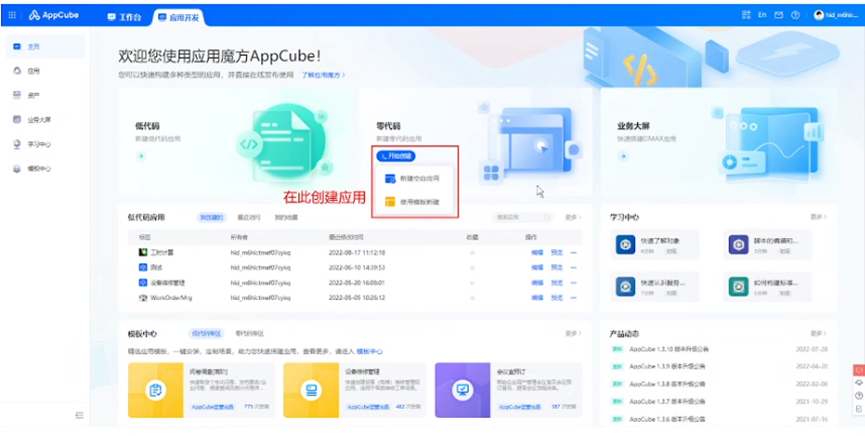Switch to the 应用开发 tab

[179, 17]
